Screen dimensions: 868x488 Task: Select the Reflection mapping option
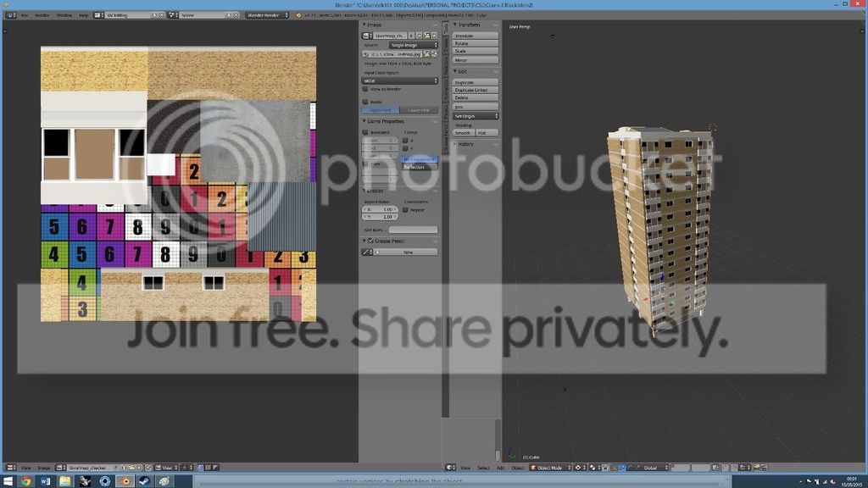coord(419,167)
